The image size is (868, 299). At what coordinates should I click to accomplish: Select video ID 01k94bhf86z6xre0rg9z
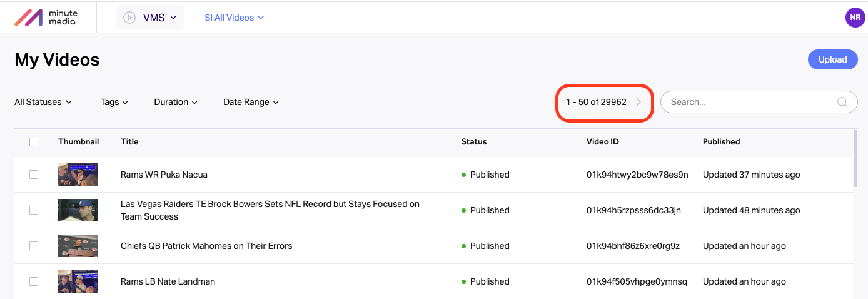click(633, 246)
